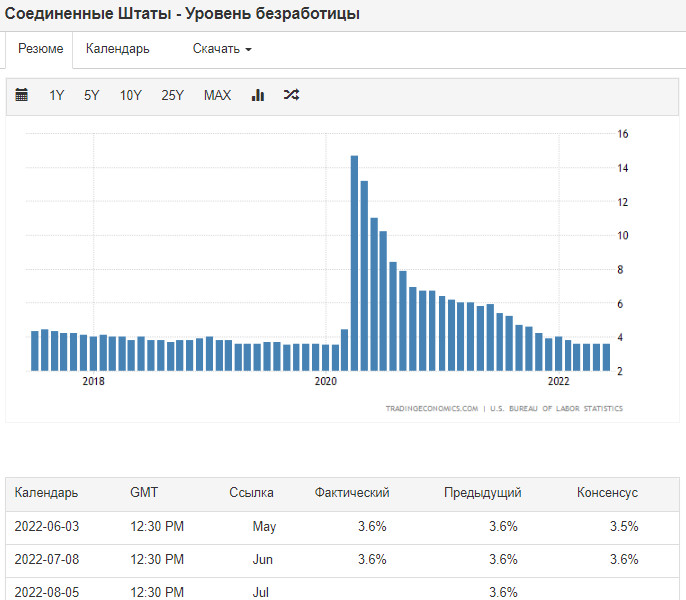Viewport: 686px width, 600px height.
Task: Switch to the Календарь tab
Action: (x=118, y=49)
